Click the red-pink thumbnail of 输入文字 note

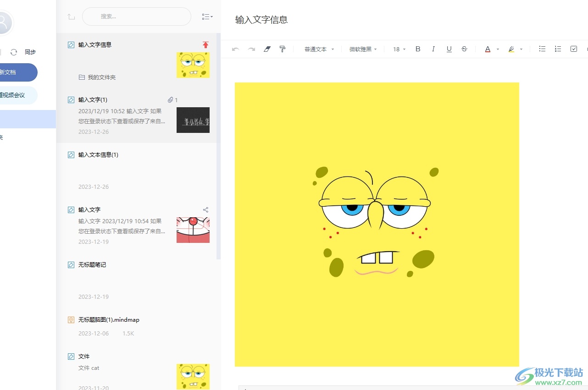(x=193, y=230)
